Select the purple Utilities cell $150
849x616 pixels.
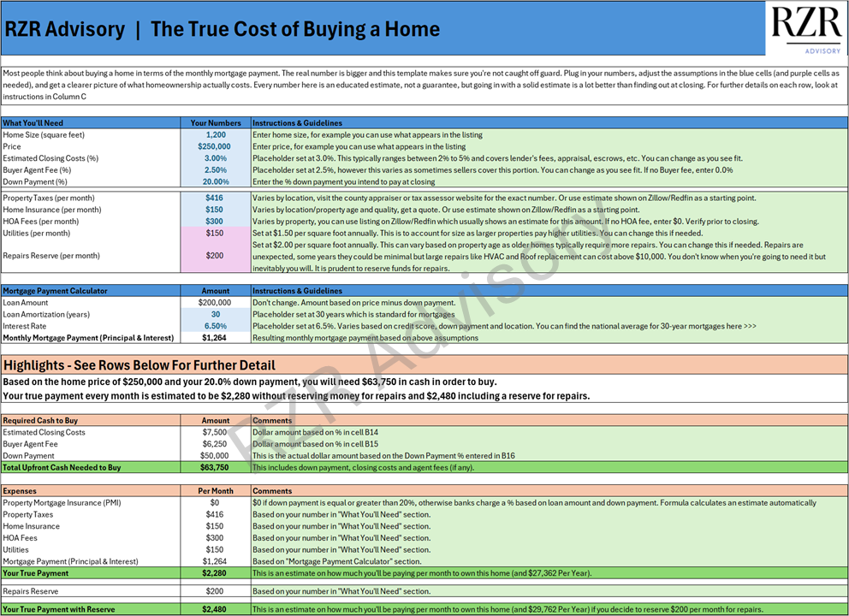click(216, 234)
